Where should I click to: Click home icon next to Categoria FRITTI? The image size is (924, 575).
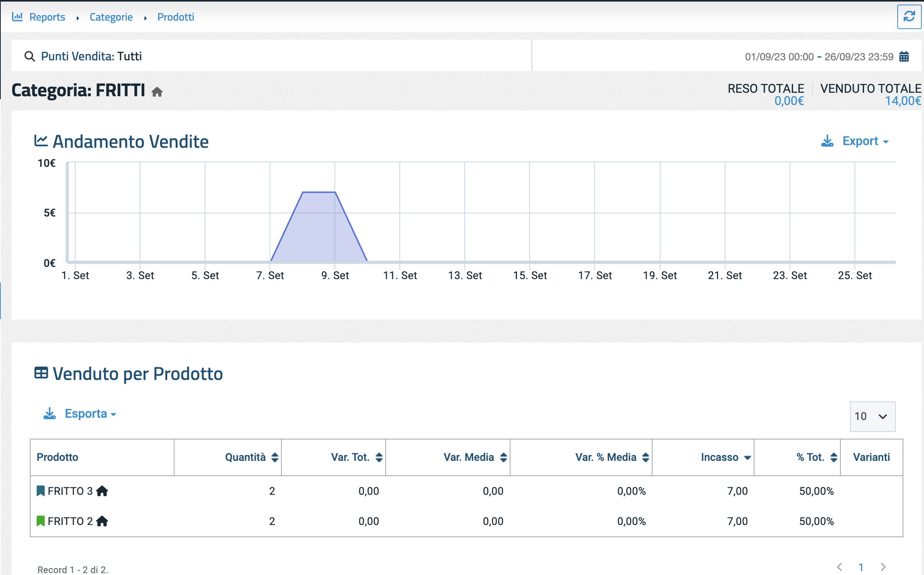[157, 92]
